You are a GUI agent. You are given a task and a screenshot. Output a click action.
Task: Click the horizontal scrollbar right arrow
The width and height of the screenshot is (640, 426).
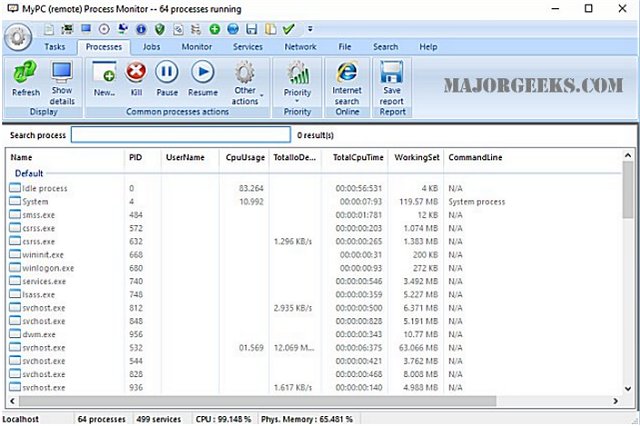[615, 401]
